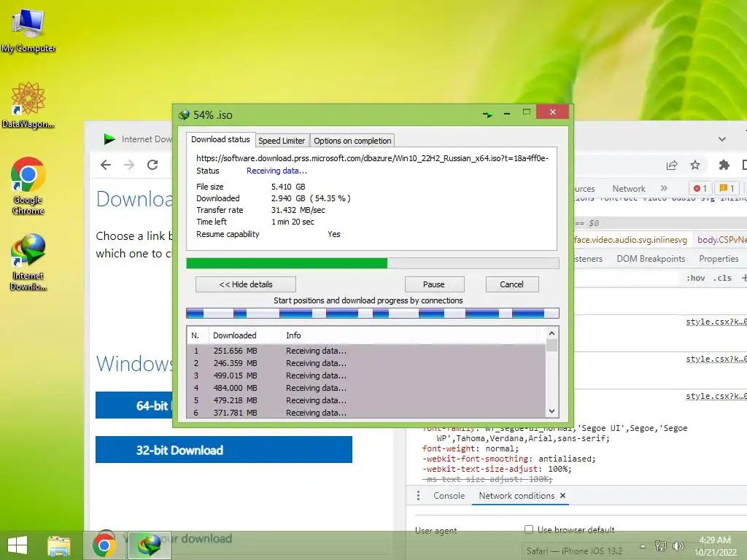747x560 pixels.
Task: Select Network conditions drawer tab
Action: click(x=516, y=496)
